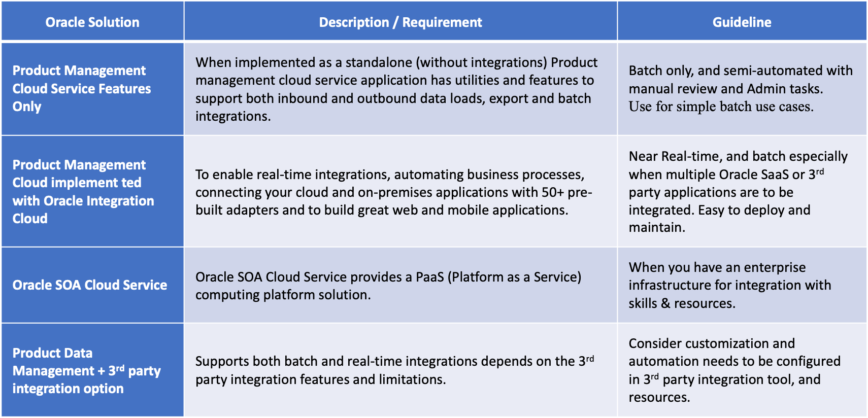Screen dimensions: 868x418
Task: Select the "Near Real-time, and batch especially" guideline
Action: [x=742, y=191]
